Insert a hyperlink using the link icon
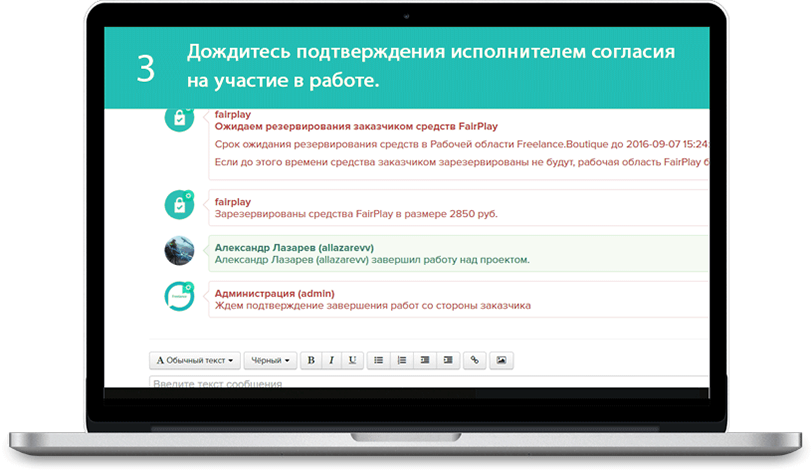The image size is (812, 470). [x=475, y=360]
